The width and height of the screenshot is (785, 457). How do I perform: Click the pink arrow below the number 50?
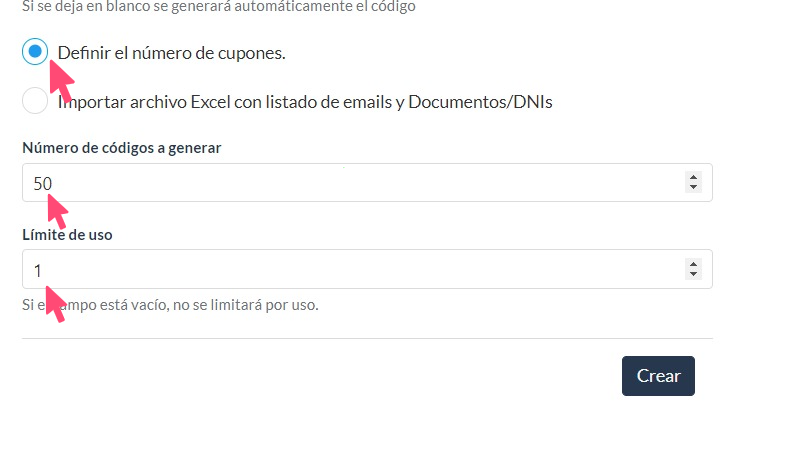pyautogui.click(x=57, y=211)
